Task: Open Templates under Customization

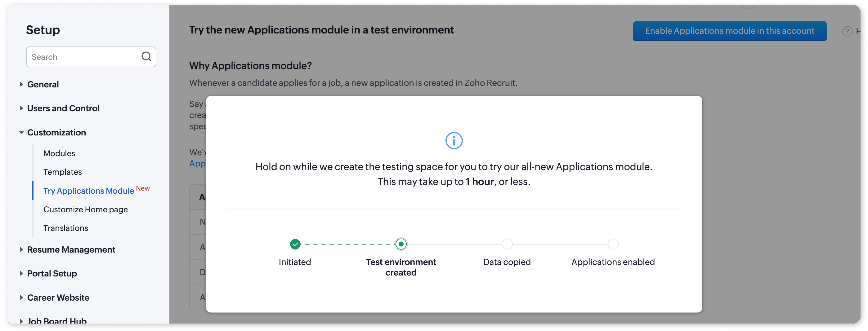Action: point(63,172)
